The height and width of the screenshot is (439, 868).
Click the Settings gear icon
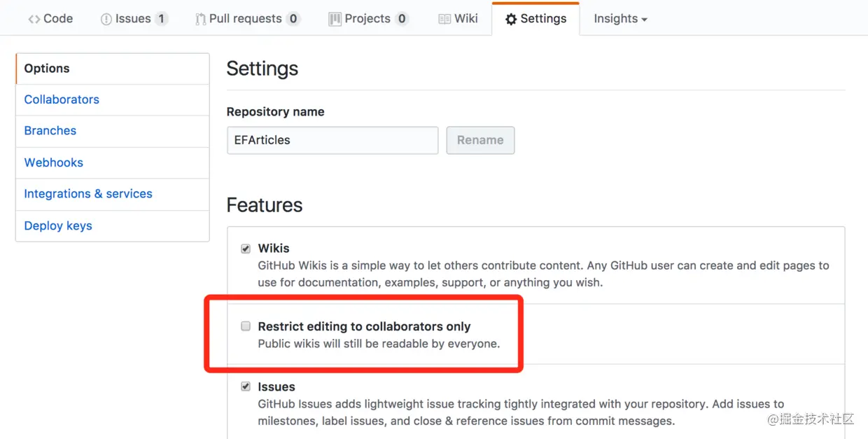click(x=511, y=20)
